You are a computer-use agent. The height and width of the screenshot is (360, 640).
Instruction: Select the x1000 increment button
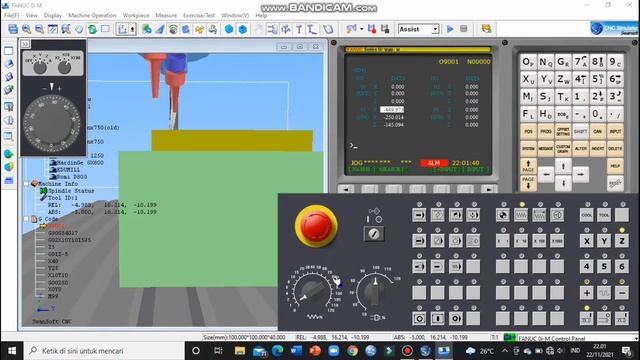557,241
